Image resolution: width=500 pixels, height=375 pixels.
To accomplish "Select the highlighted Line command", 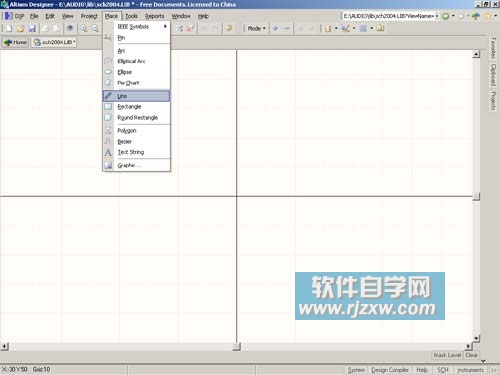I will click(x=136, y=96).
